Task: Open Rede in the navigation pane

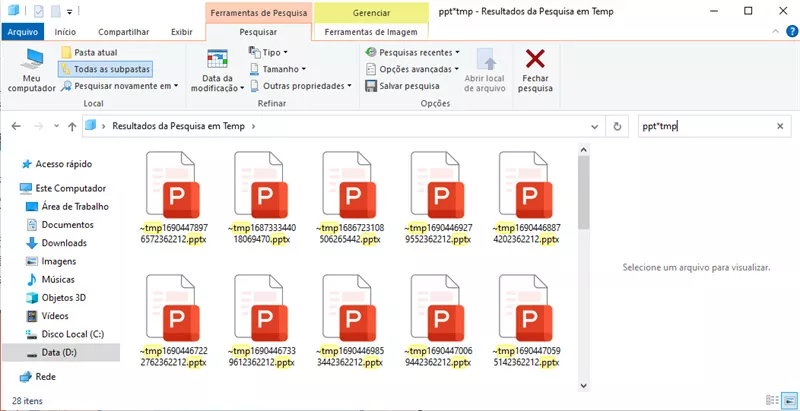Action: (x=45, y=377)
